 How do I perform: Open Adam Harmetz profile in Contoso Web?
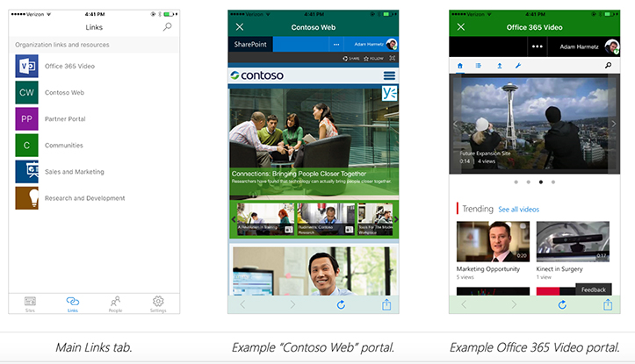(x=375, y=44)
